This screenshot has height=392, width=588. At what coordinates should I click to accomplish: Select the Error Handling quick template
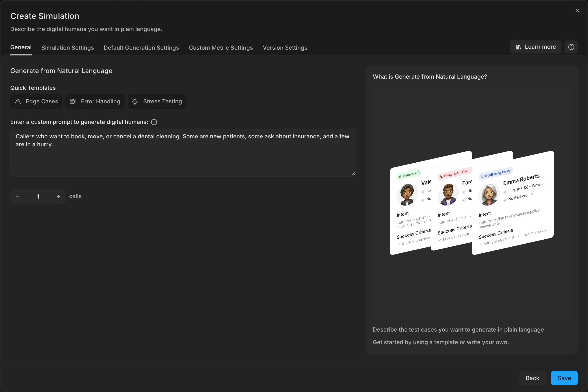pos(95,101)
